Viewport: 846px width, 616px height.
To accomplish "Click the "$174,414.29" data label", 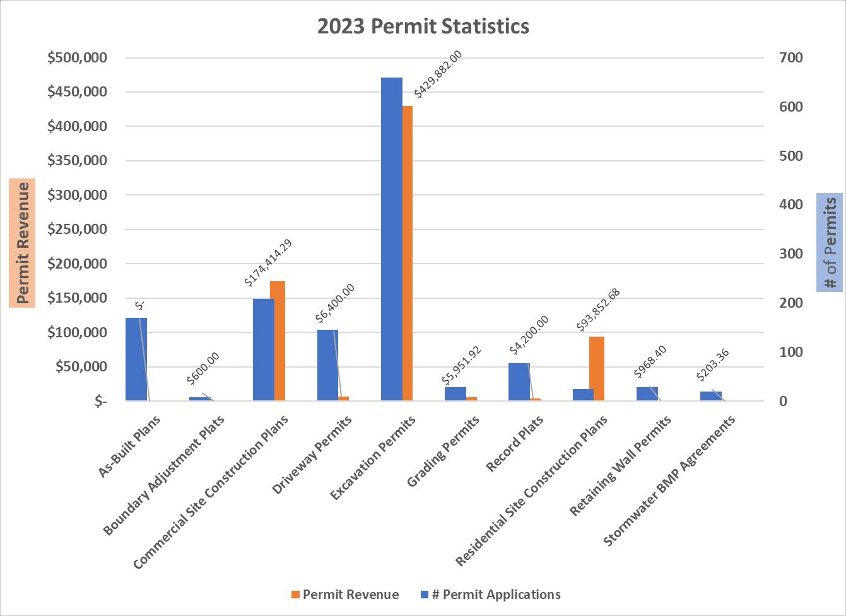I will click(x=268, y=263).
